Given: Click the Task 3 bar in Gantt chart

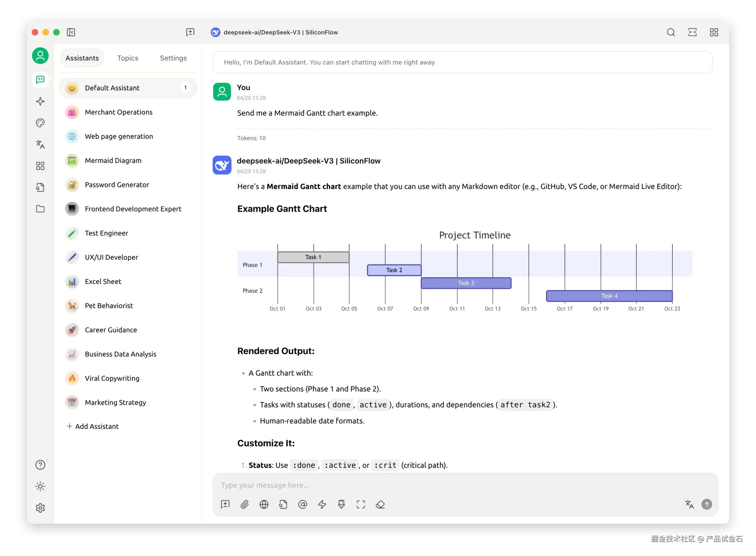Looking at the screenshot, I should pyautogui.click(x=466, y=283).
